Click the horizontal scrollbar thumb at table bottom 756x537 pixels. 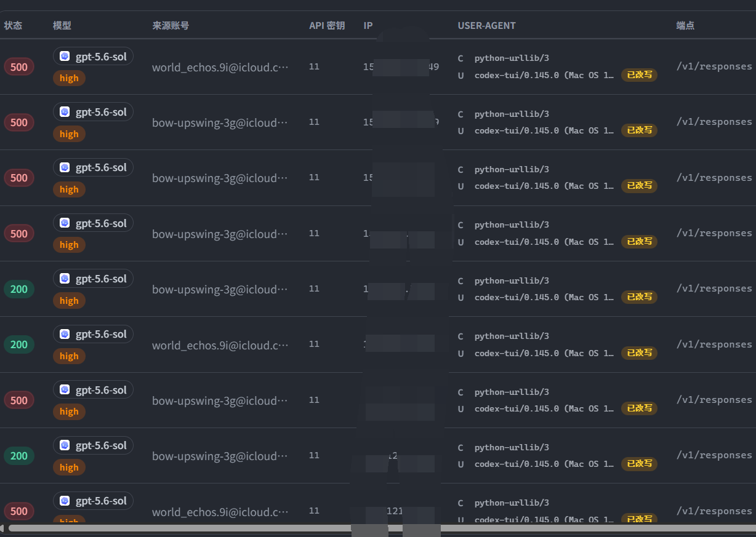382,528
